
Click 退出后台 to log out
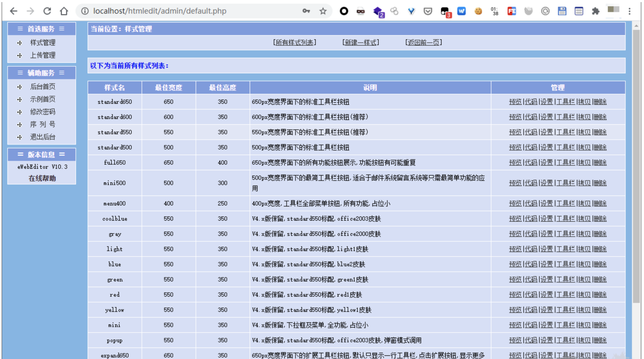point(42,137)
